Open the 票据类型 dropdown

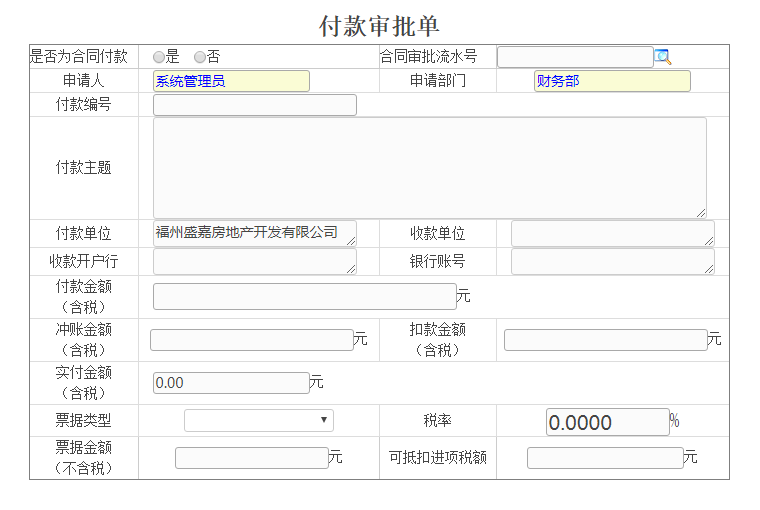point(258,421)
